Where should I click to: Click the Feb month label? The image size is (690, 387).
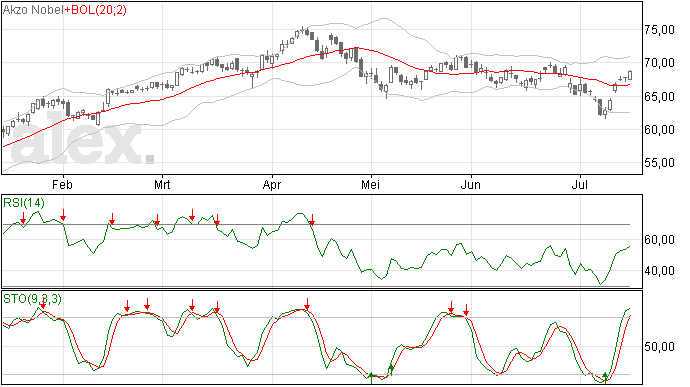coord(62,184)
